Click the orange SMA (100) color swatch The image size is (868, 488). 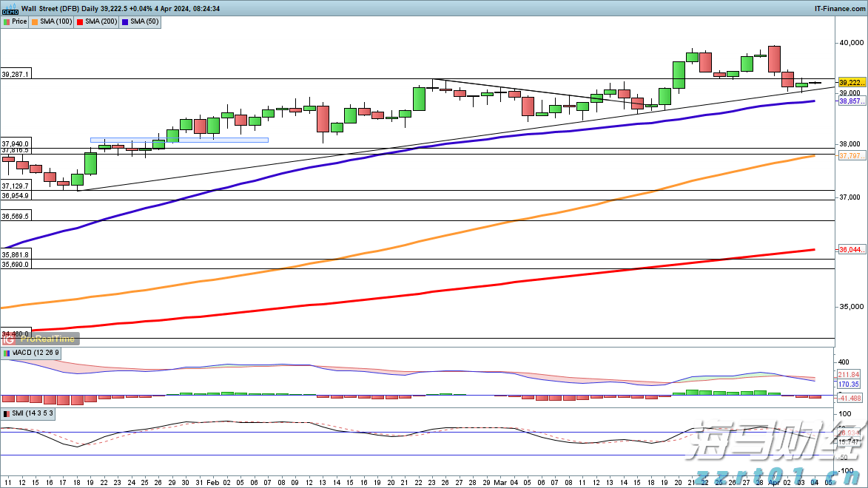pyautogui.click(x=35, y=22)
